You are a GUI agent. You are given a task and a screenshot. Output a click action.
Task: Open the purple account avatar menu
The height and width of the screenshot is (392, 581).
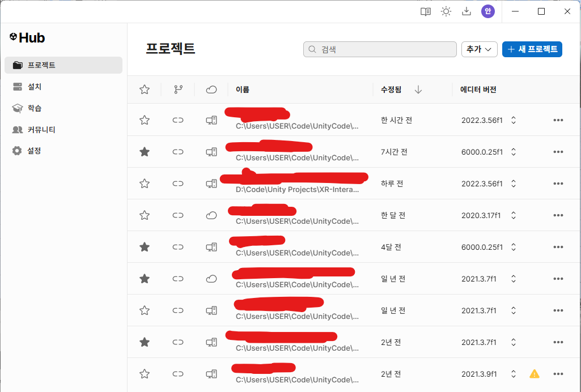[x=488, y=11]
